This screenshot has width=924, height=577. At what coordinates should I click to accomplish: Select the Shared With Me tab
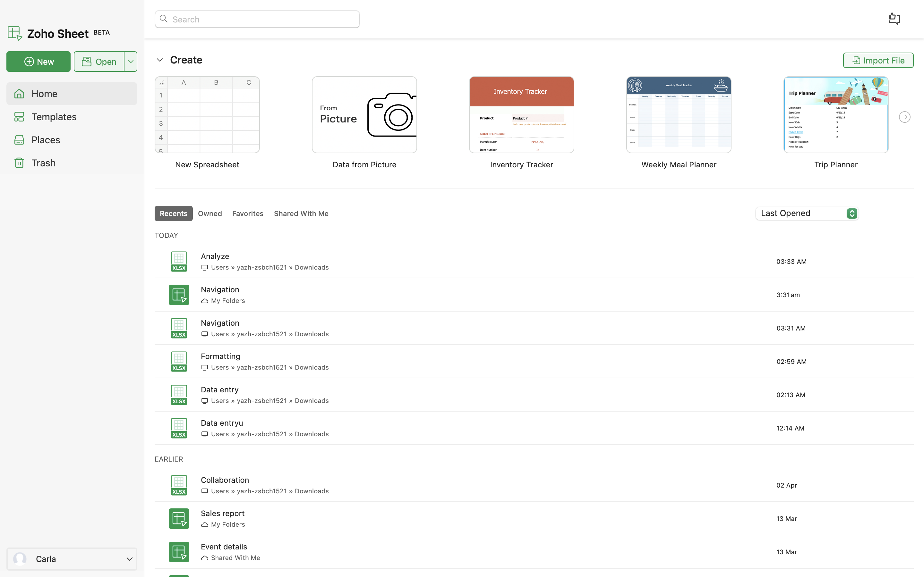tap(301, 214)
